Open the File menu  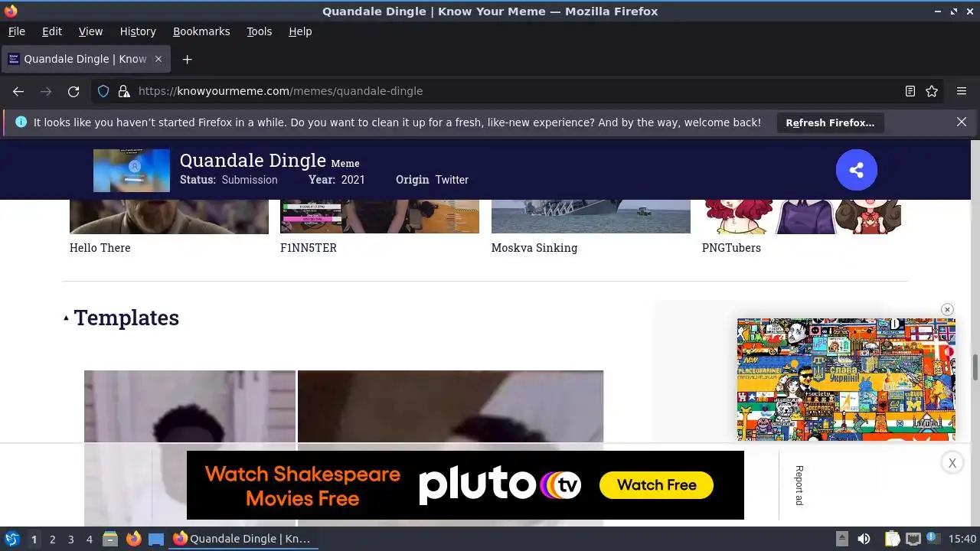[x=16, y=31]
